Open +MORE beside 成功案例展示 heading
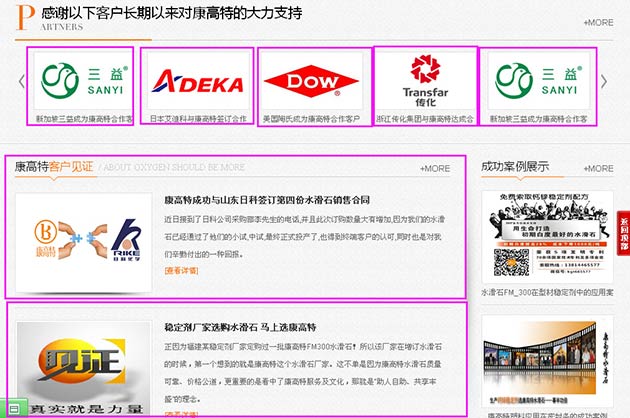Viewport: 630px width, 418px height. click(x=598, y=168)
